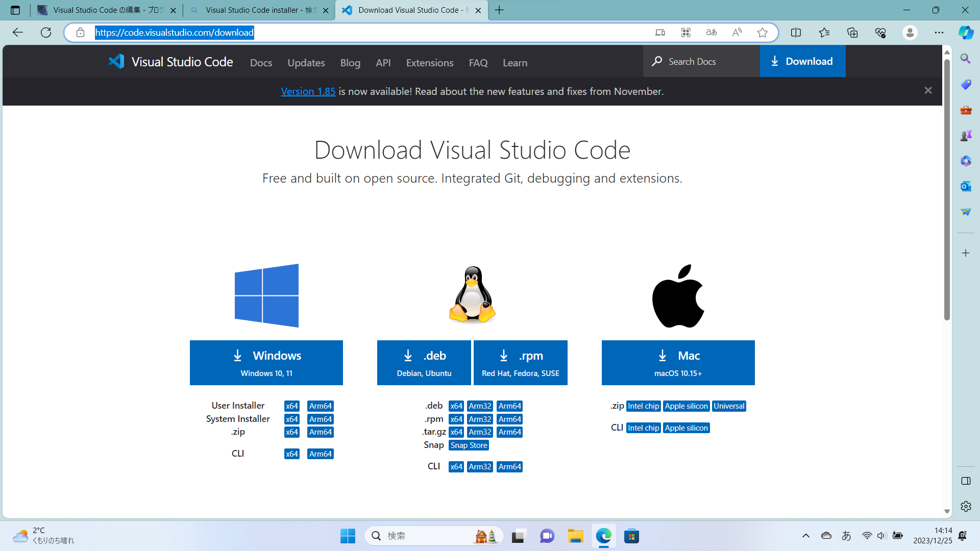This screenshot has height=551, width=980.
Task: Open the new tab plus button
Action: [x=499, y=10]
